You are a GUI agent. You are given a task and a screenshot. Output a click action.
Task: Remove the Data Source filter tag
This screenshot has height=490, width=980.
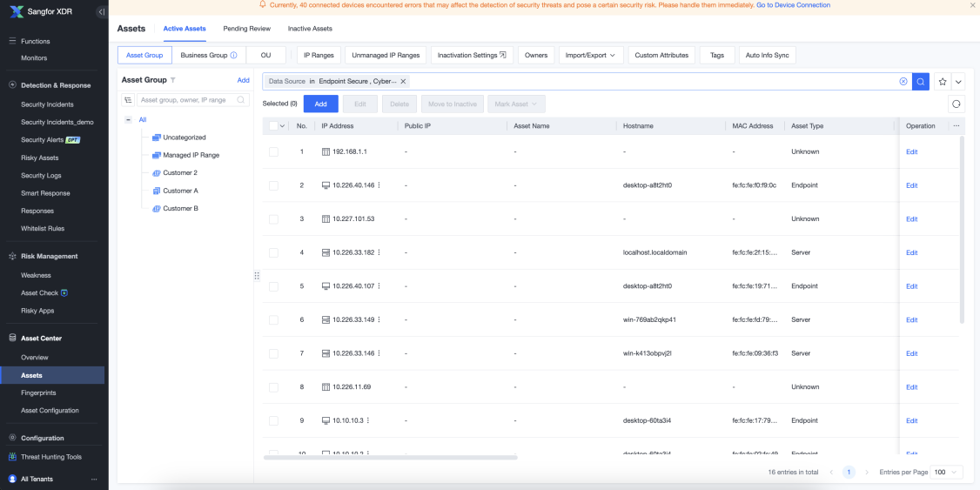pos(404,81)
